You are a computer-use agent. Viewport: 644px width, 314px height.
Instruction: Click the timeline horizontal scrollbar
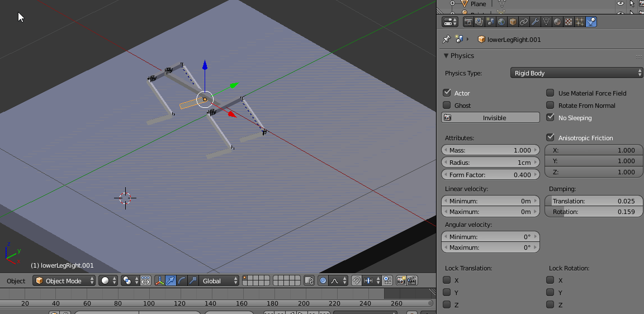coord(216,303)
